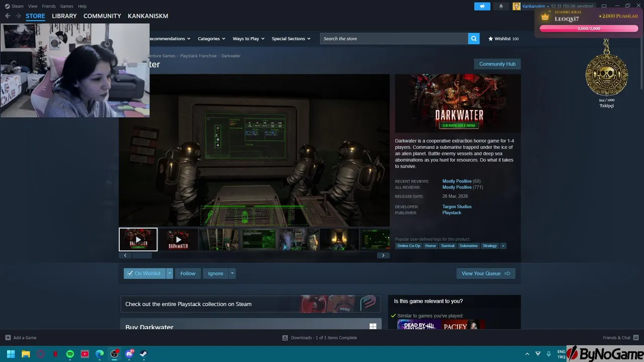
Task: Open the Friends menu
Action: point(49,6)
